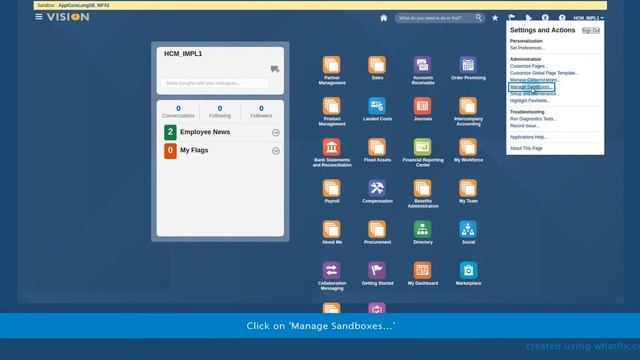Viewport: 640px width, 360px height.
Task: Open the Getting Started icon
Action: click(377, 271)
